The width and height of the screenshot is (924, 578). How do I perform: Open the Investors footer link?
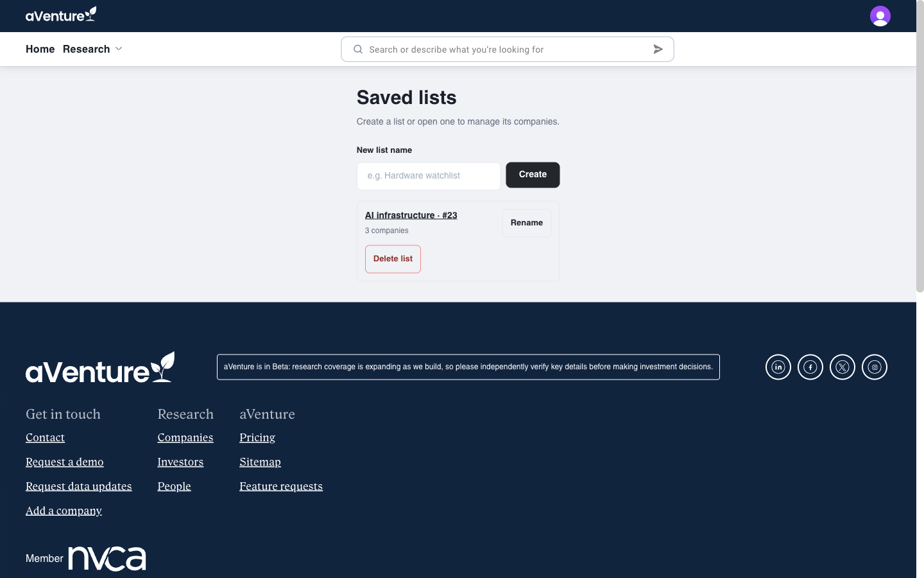(x=180, y=462)
